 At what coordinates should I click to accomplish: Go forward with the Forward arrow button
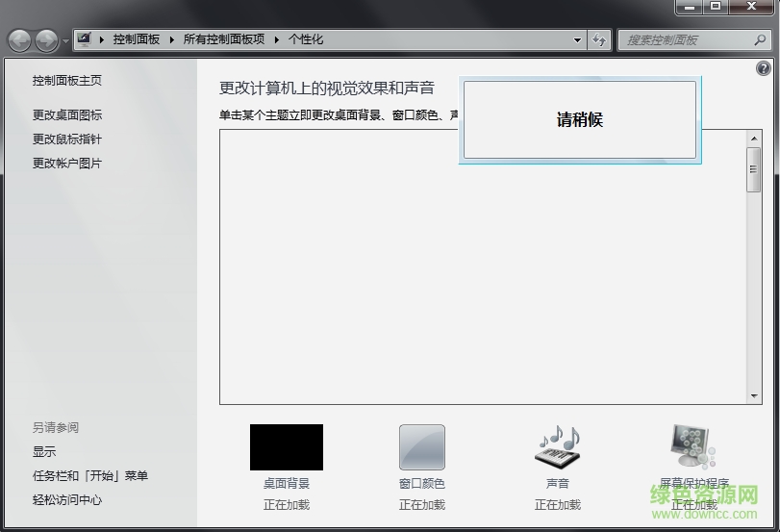pyautogui.click(x=47, y=40)
